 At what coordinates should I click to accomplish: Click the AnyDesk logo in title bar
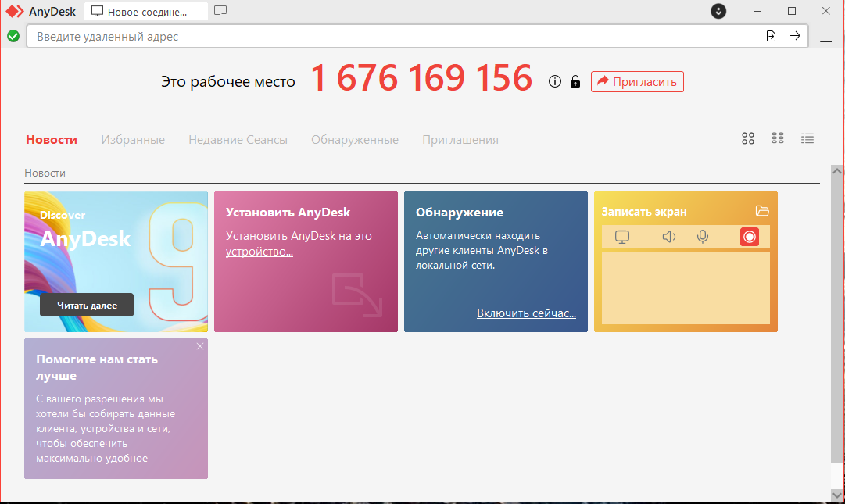click(x=15, y=11)
